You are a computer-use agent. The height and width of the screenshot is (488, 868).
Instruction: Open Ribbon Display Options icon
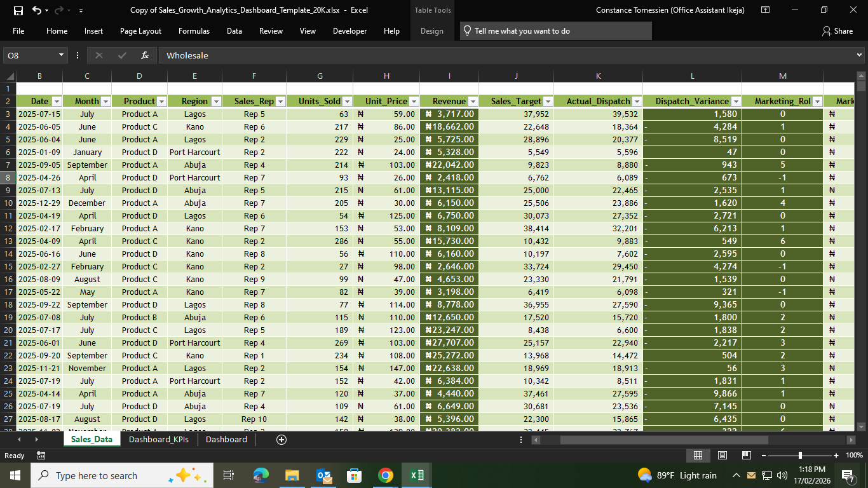766,10
